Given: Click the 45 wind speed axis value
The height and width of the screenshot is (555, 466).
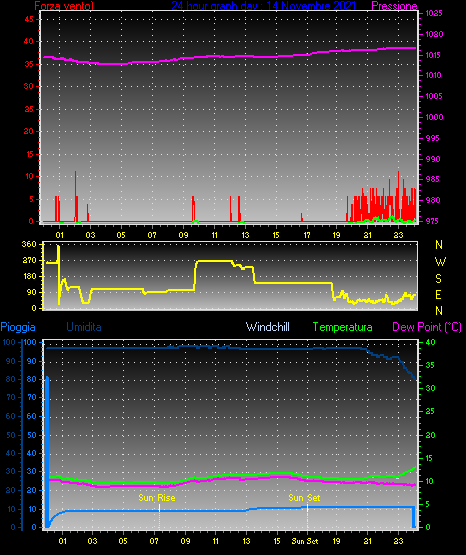Looking at the screenshot, I should pos(29,19).
